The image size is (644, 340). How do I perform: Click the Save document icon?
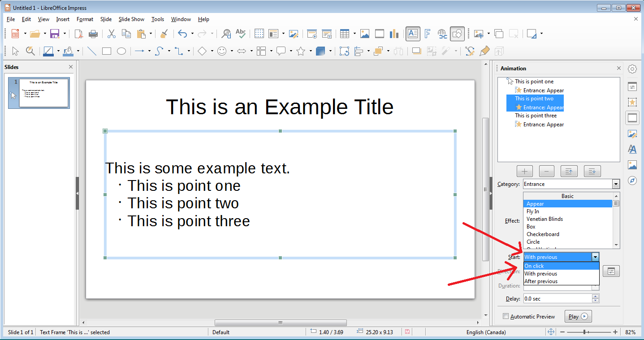(55, 34)
